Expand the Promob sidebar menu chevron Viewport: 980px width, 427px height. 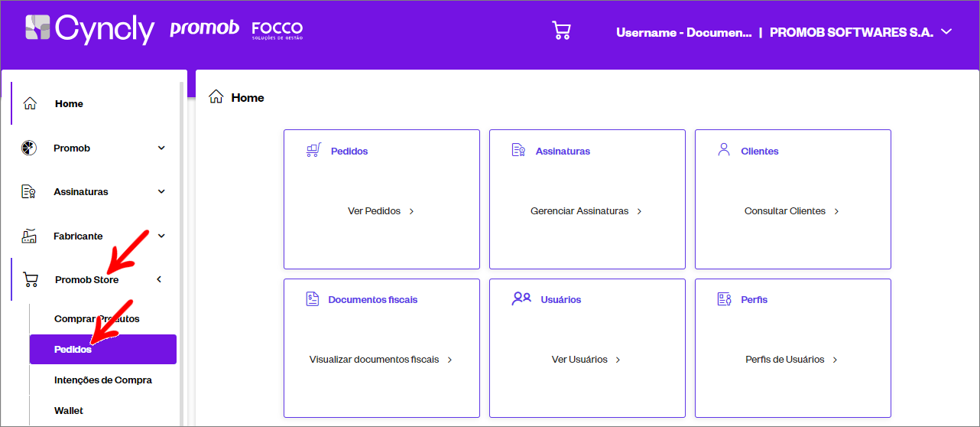(161, 148)
